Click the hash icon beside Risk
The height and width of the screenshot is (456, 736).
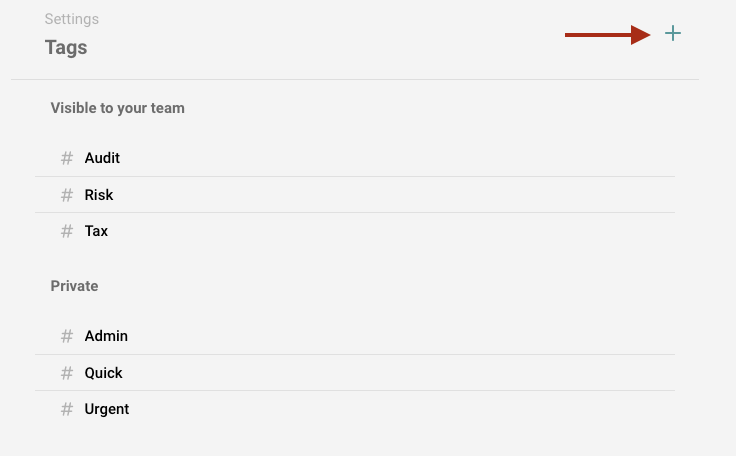tap(67, 195)
